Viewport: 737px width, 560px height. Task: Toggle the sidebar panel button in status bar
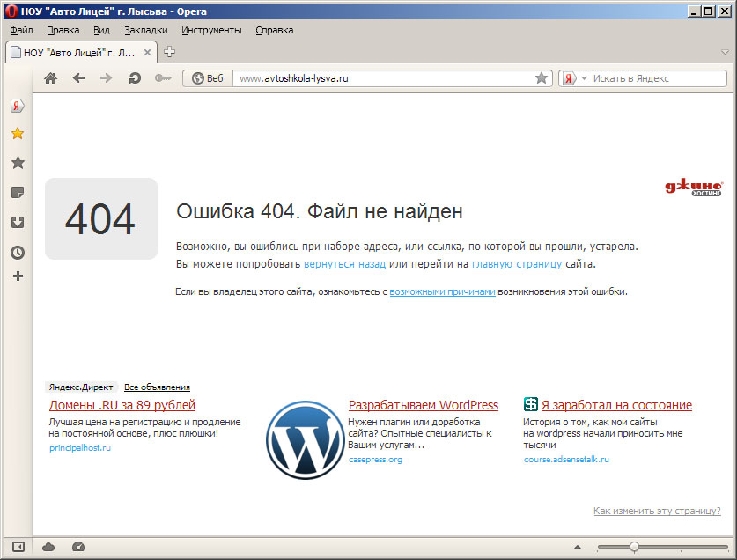point(18,547)
